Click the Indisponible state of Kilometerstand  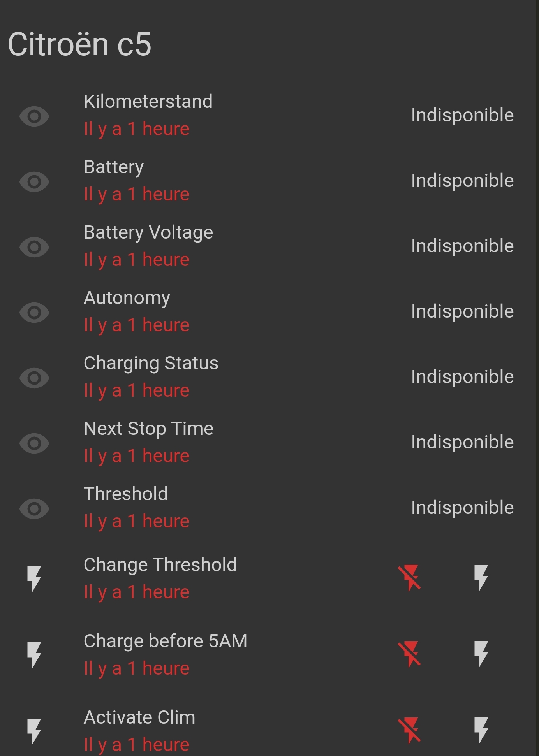462,115
